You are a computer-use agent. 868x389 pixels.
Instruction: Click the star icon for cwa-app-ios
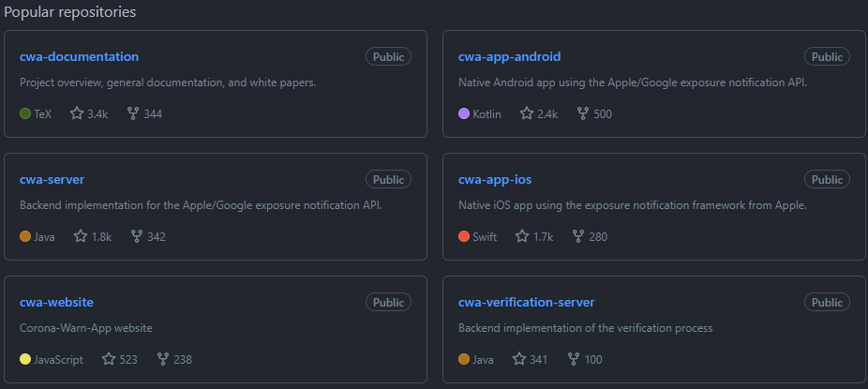(522, 237)
